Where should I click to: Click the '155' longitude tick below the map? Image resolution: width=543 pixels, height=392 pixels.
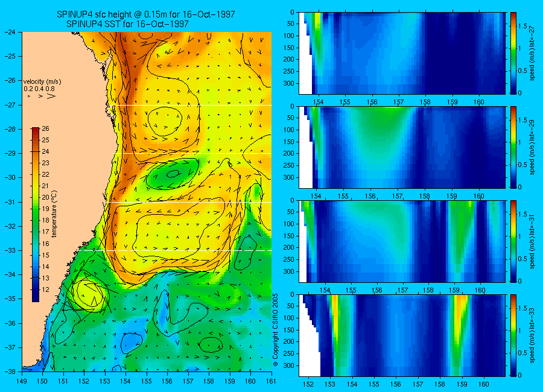pos(147,381)
